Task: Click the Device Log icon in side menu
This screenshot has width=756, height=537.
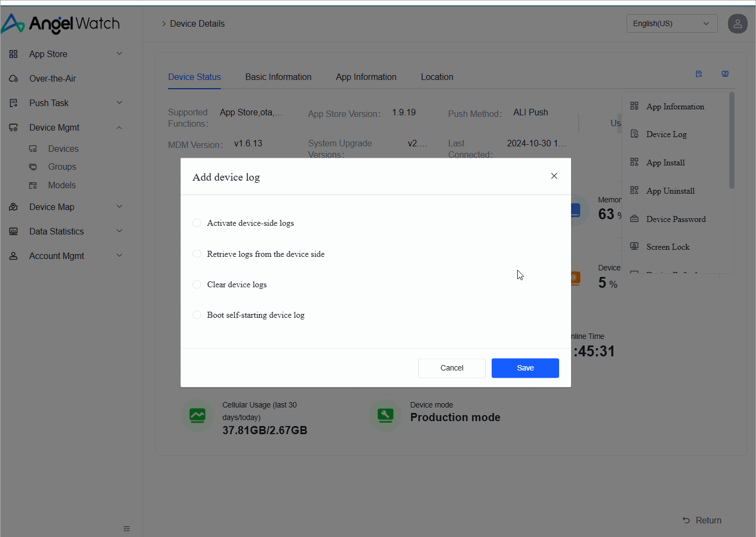Action: click(x=634, y=134)
